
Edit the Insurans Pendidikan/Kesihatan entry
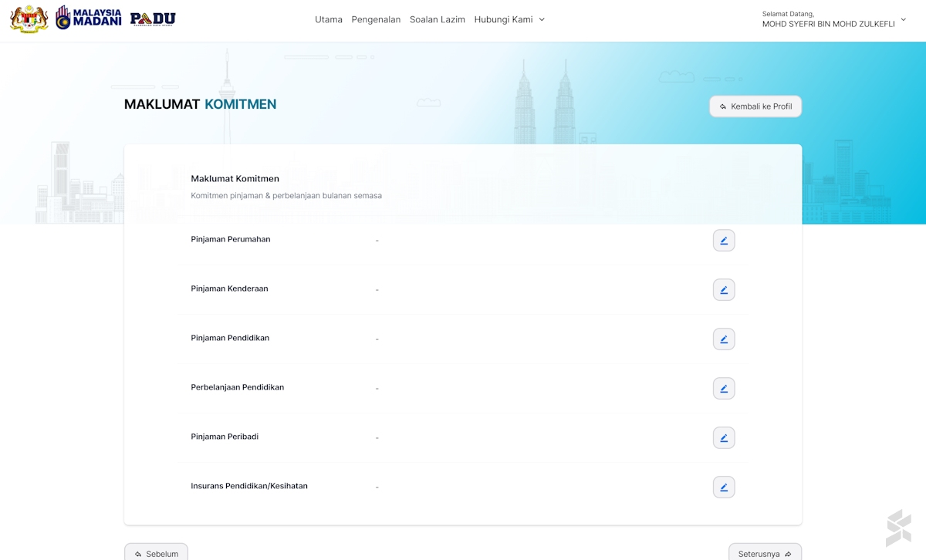click(723, 487)
